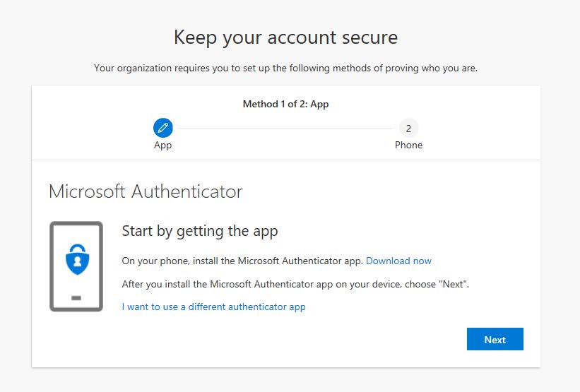This screenshot has width=580, height=392.
Task: Click the "Microsoft Authenticator" heading
Action: [x=146, y=191]
